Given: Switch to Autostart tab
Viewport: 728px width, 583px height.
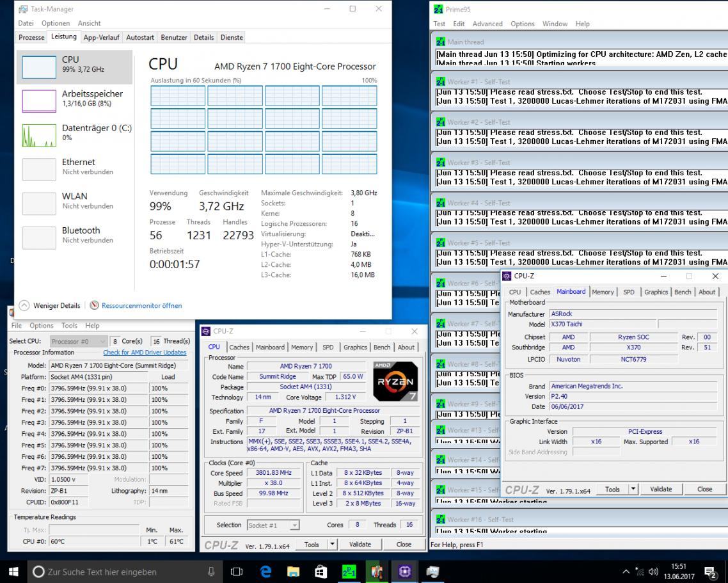Looking at the screenshot, I should pyautogui.click(x=140, y=38).
